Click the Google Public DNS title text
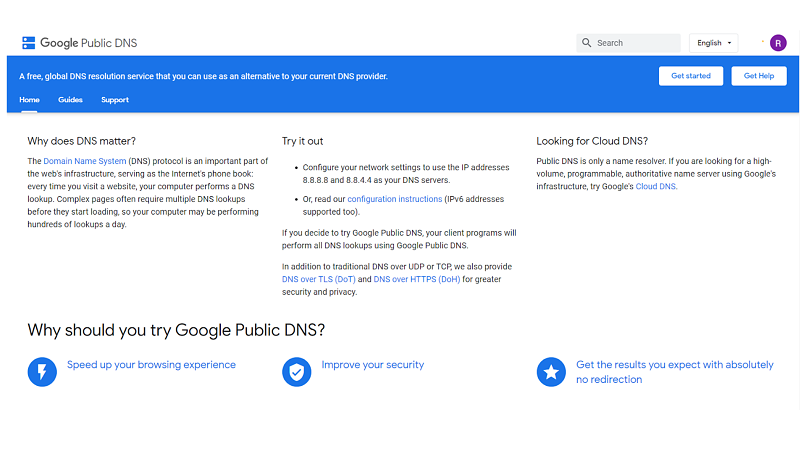Viewport: 806px width, 453px height. coord(89,43)
